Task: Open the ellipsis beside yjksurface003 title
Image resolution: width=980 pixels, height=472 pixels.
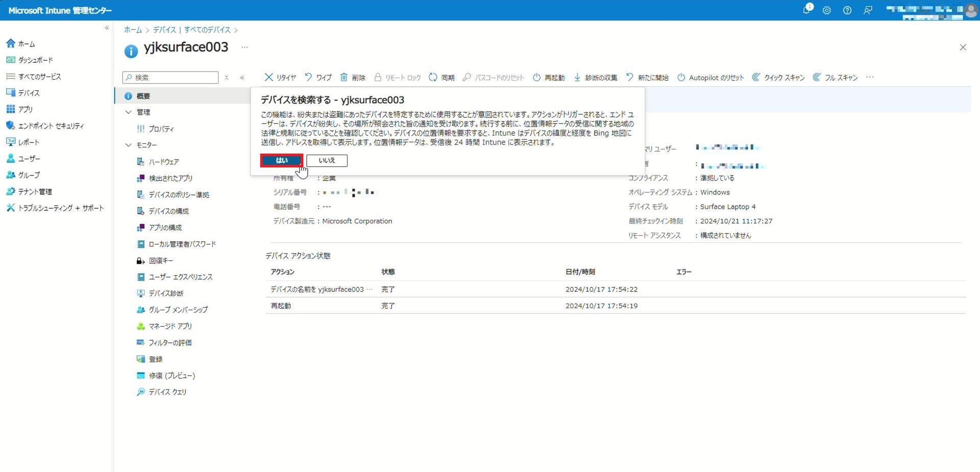Action: pos(244,47)
